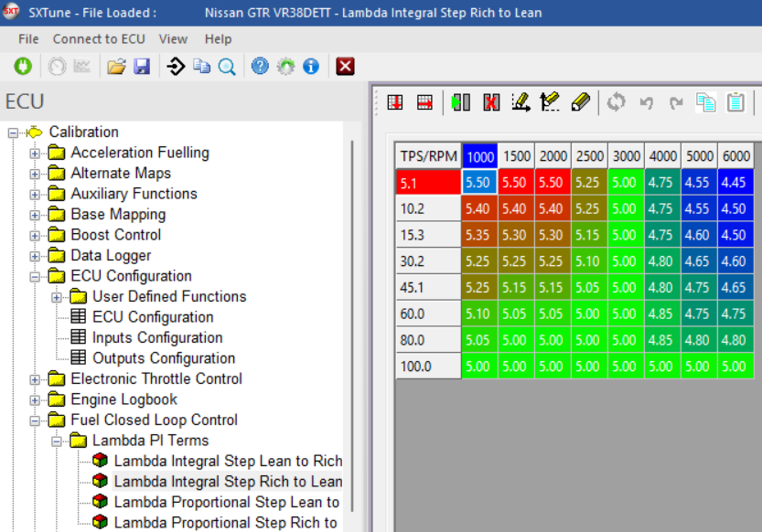Click the 5.1 TPS row header

point(428,183)
